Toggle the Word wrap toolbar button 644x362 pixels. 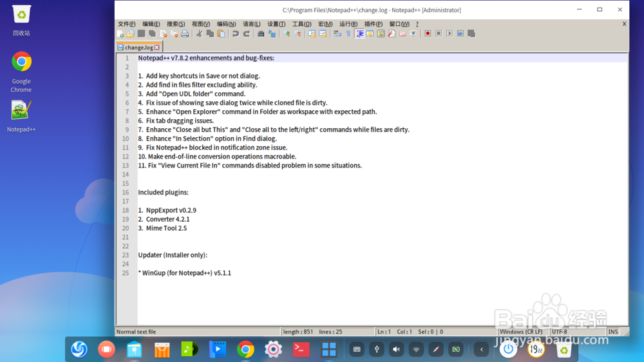click(x=337, y=33)
